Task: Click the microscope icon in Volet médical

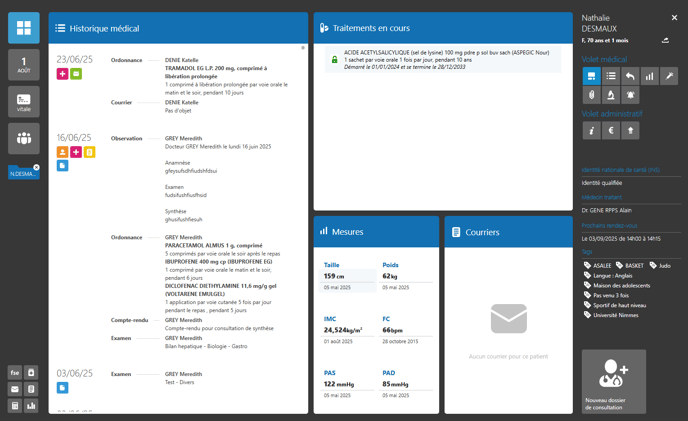Action: [611, 95]
